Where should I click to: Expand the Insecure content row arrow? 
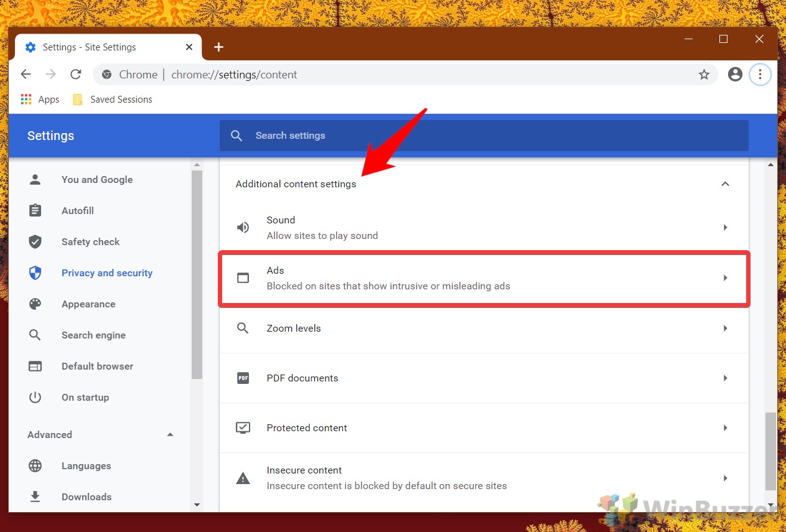725,478
